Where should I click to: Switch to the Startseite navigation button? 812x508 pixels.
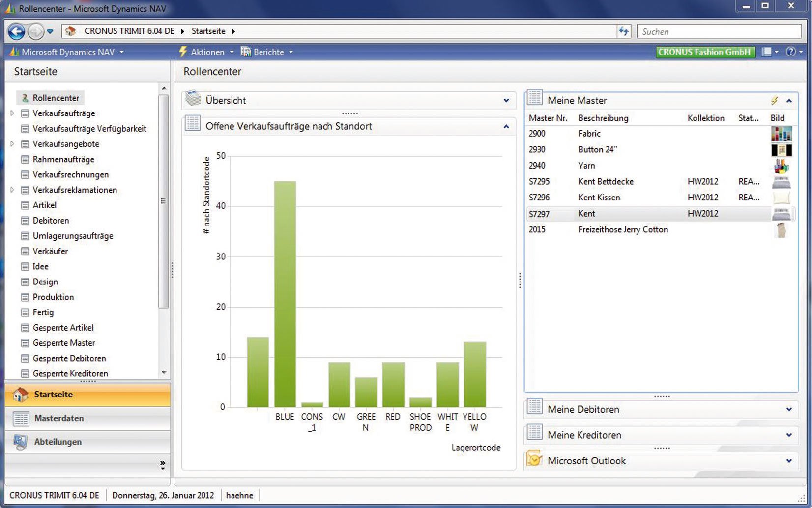click(87, 395)
